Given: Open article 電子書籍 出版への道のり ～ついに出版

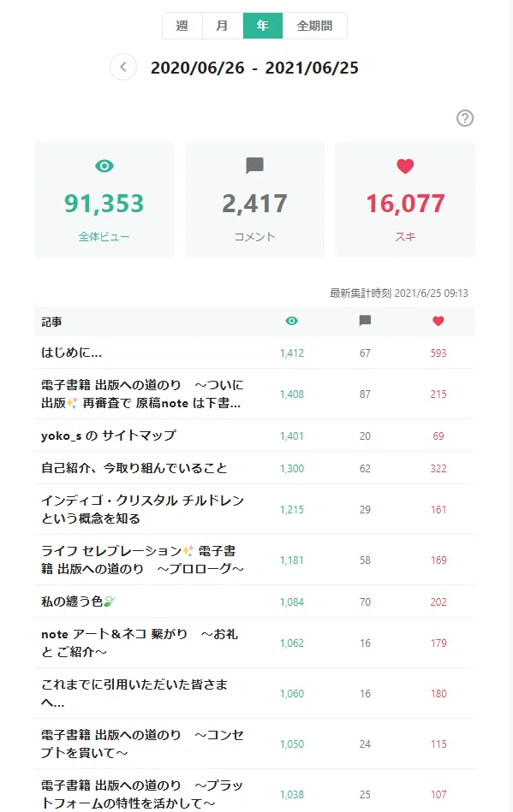Looking at the screenshot, I should tap(142, 394).
